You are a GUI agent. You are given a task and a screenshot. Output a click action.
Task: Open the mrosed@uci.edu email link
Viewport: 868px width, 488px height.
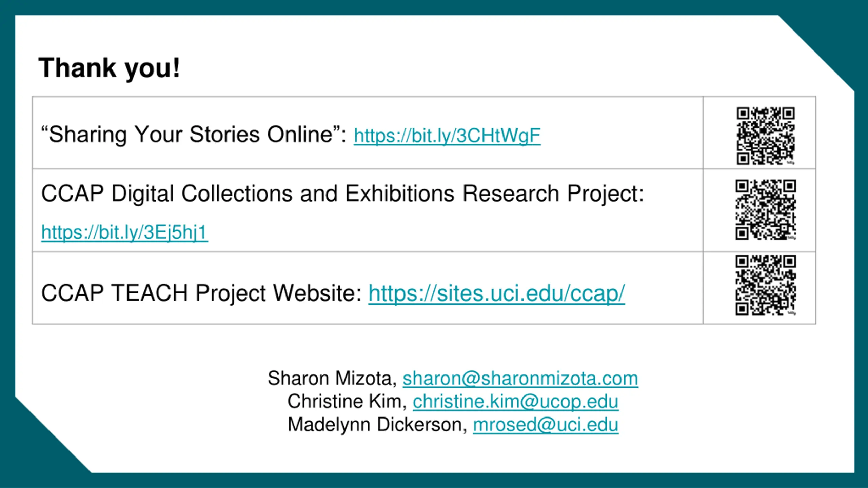click(x=546, y=425)
